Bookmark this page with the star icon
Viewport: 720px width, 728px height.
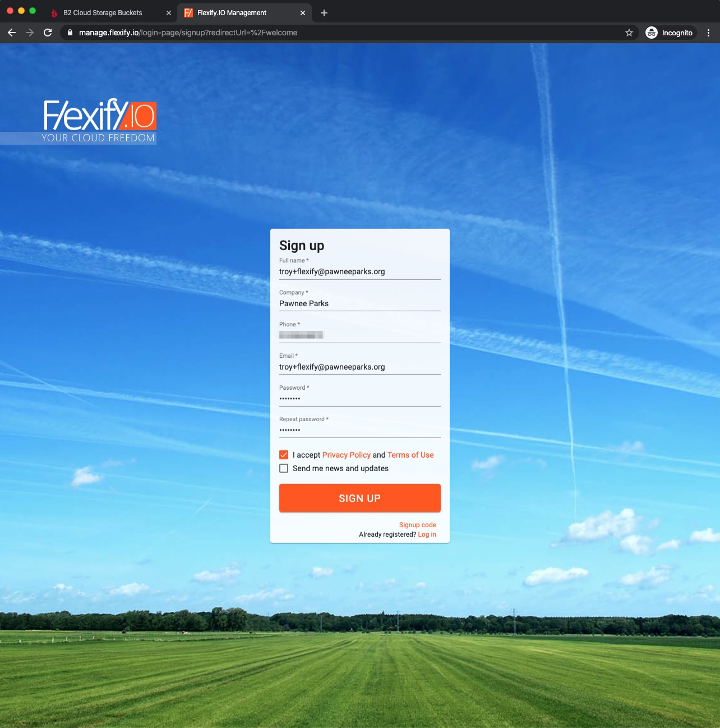click(x=629, y=33)
